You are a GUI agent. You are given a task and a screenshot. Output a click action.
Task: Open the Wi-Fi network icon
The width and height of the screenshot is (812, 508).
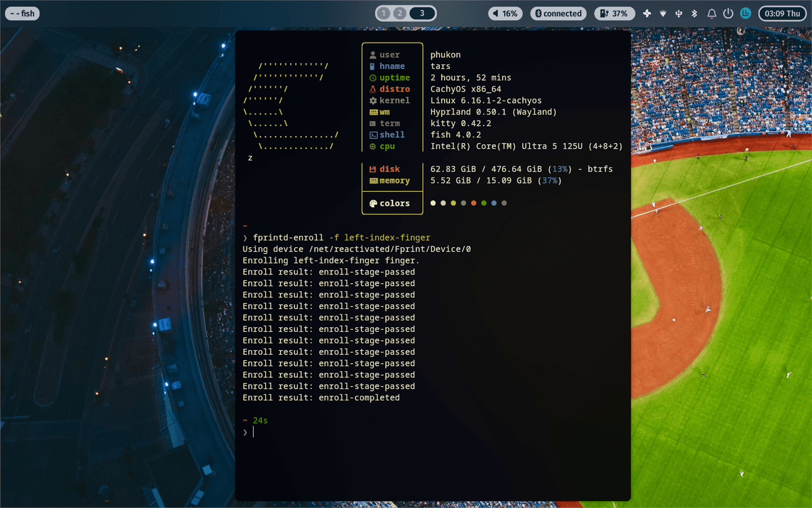663,13
